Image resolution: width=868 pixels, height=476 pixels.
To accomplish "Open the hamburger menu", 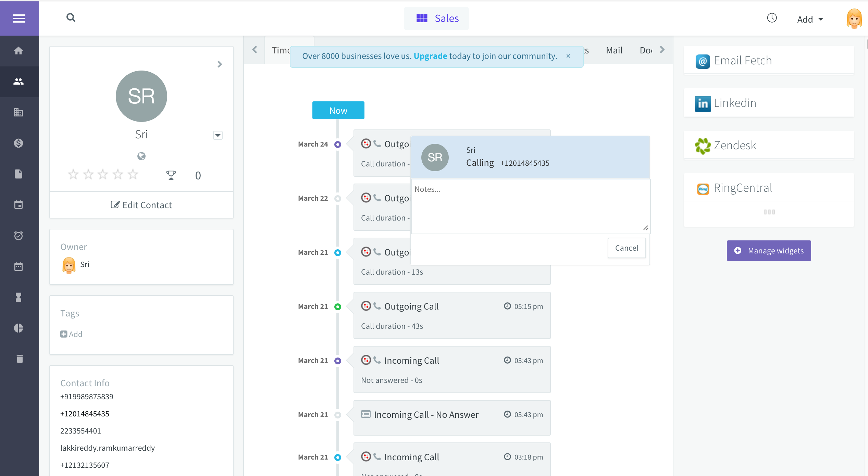I will (19, 18).
